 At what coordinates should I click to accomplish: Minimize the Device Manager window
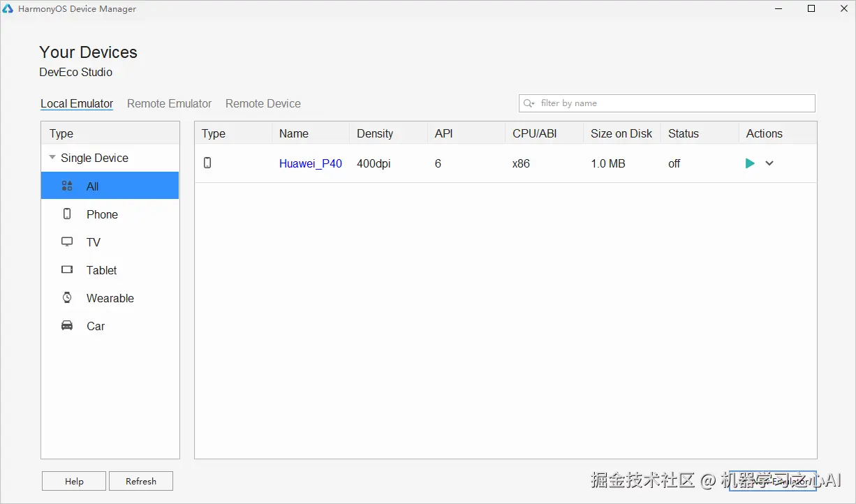click(780, 8)
